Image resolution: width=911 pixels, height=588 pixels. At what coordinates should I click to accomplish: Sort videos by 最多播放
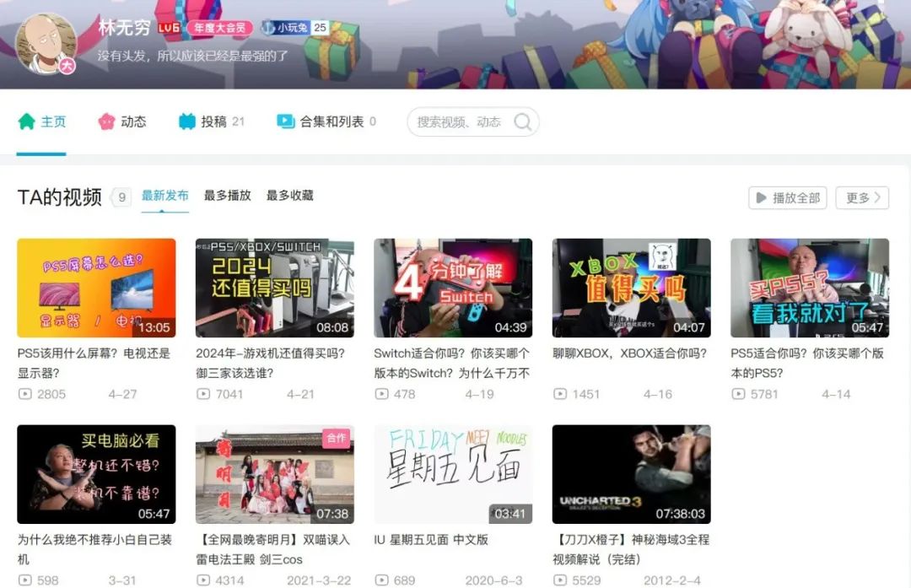coord(227,196)
